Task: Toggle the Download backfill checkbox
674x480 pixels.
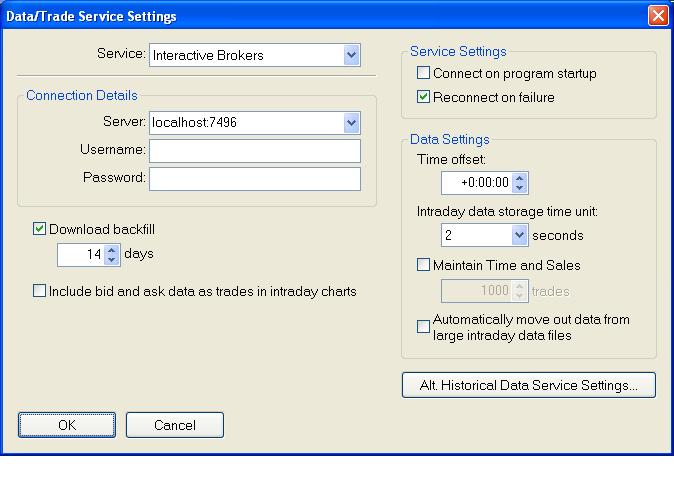Action: [x=40, y=229]
